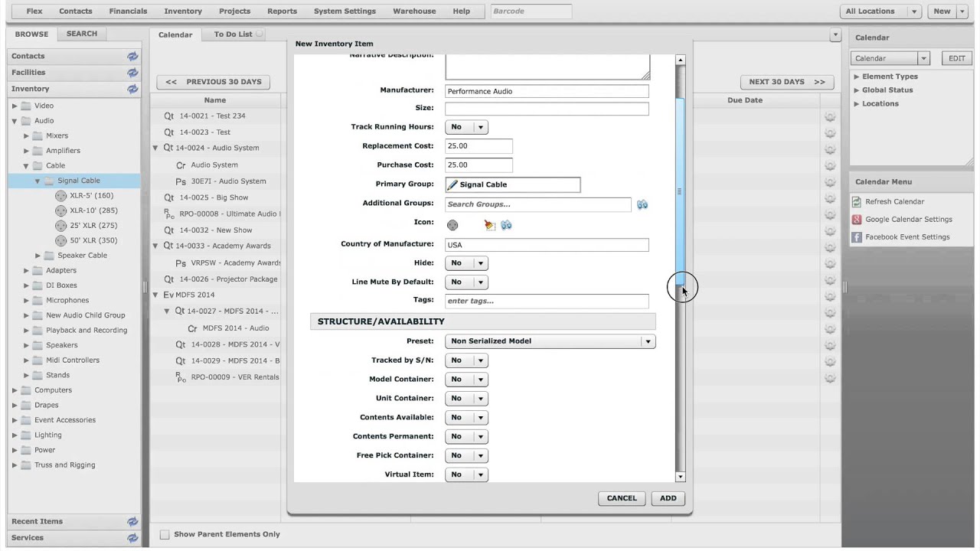Open the Tracked by S/N dropdown

point(466,360)
